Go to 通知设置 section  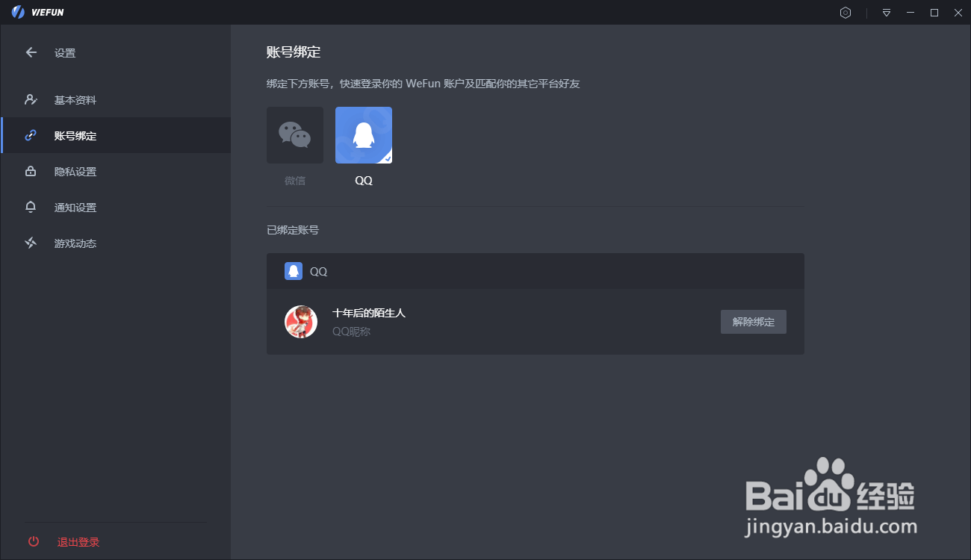116,208
